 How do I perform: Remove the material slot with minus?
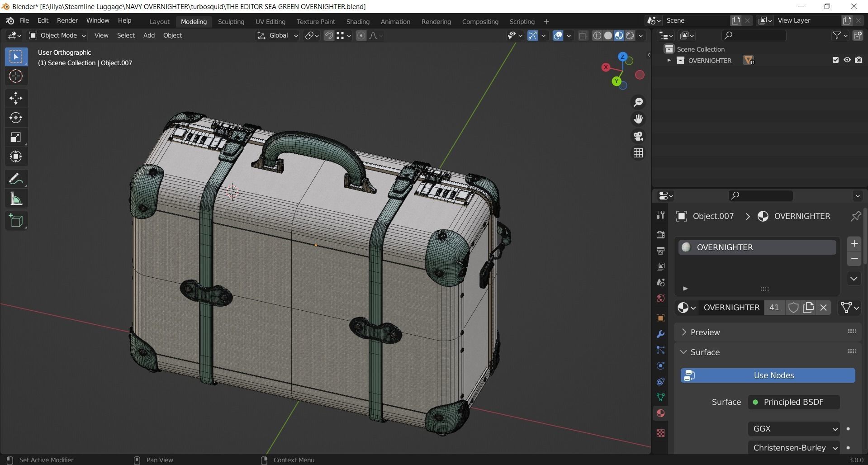tap(854, 259)
